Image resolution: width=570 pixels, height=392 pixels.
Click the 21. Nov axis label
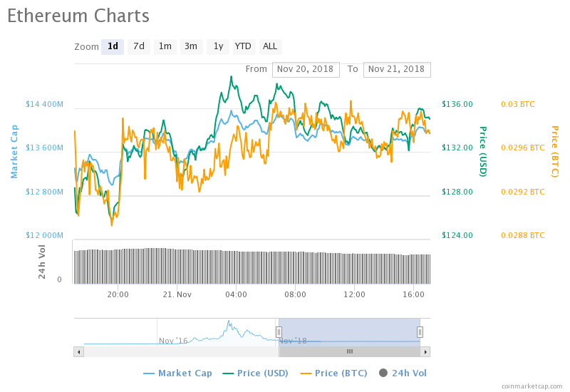[x=177, y=294]
